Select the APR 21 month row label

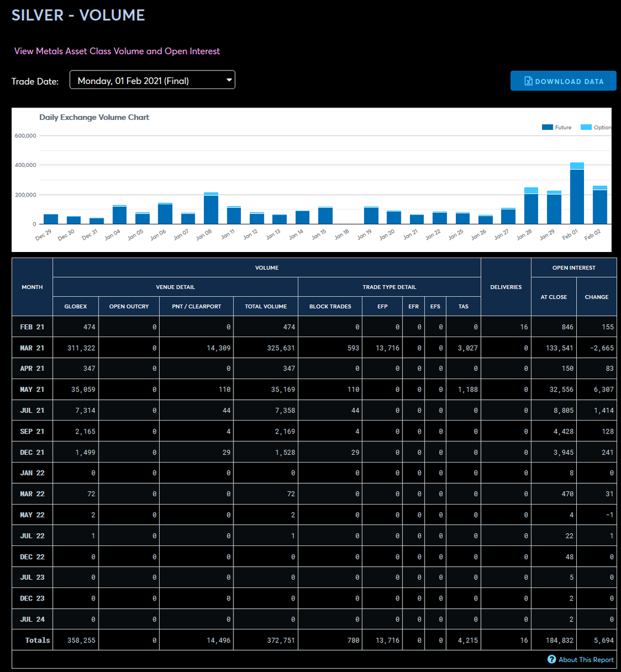coord(32,368)
